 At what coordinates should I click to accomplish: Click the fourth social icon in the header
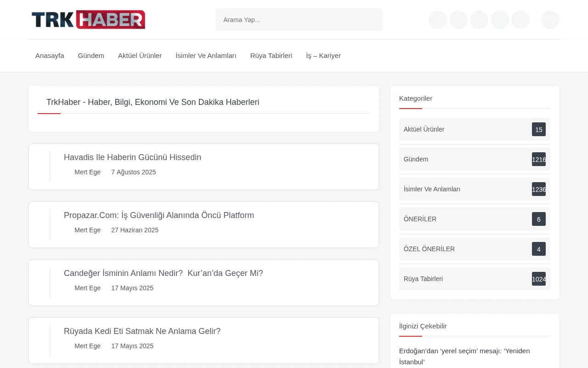pyautogui.click(x=499, y=20)
